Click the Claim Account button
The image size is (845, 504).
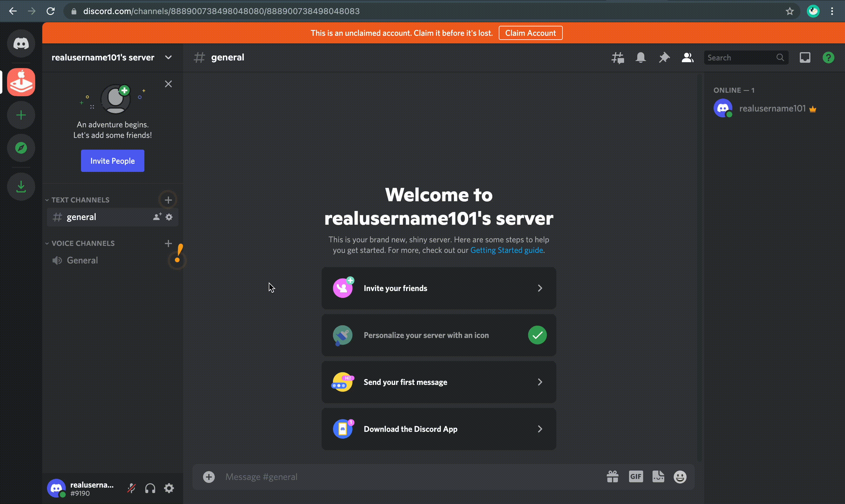pos(530,33)
